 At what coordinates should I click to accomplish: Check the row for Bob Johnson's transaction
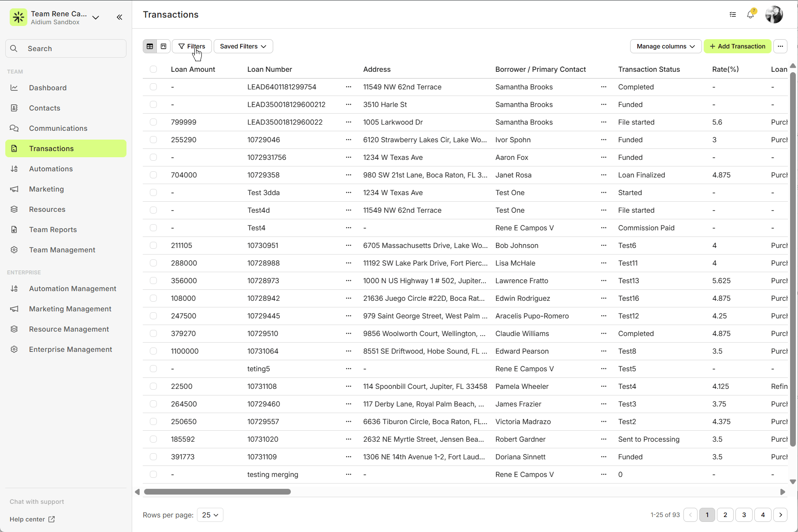pos(153,245)
